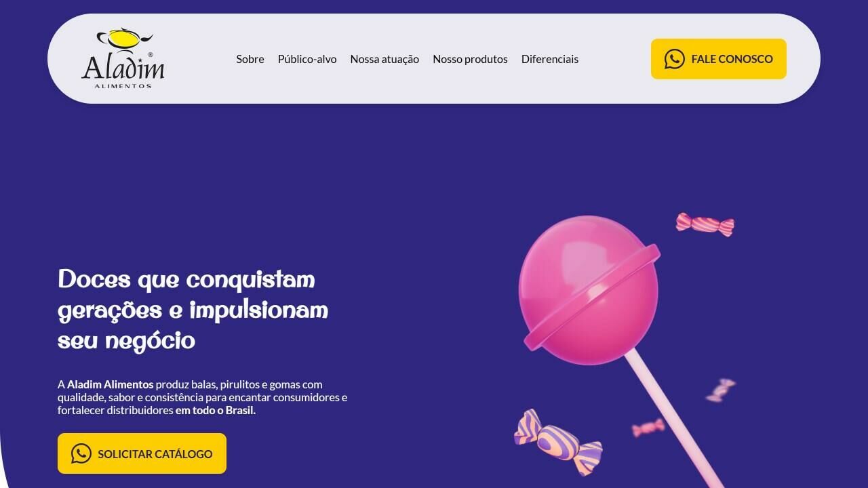Go to the Público-alvo section
This screenshot has height=488, width=868.
pyautogui.click(x=307, y=59)
